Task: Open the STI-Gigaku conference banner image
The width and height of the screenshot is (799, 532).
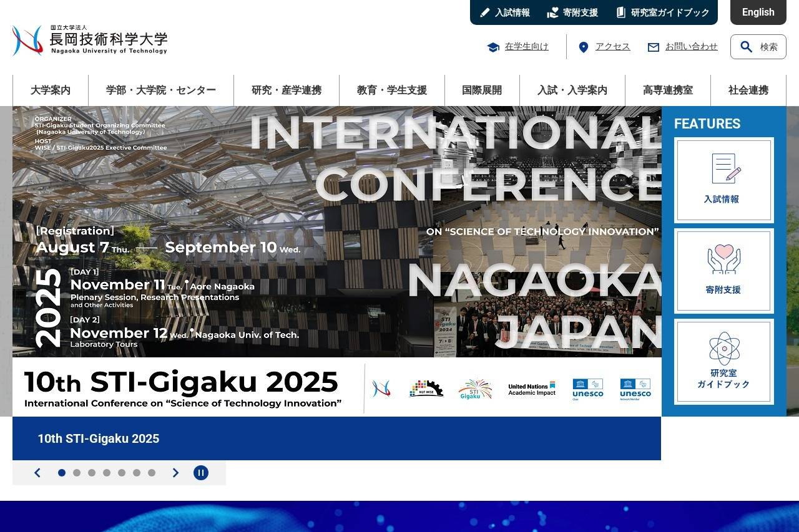Action: [336, 261]
